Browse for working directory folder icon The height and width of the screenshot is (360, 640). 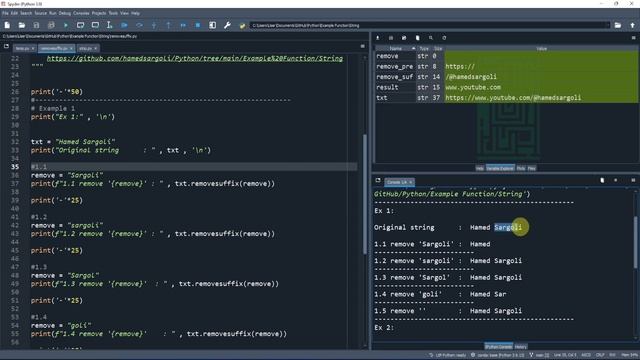618,25
